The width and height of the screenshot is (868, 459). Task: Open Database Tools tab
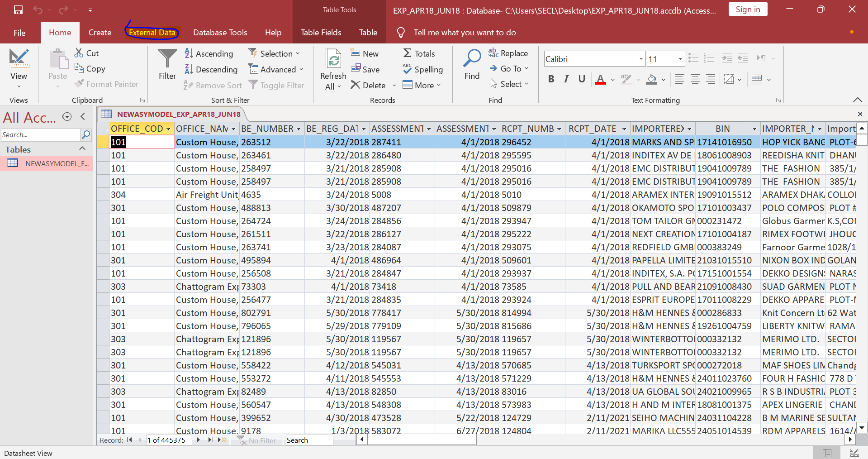[x=220, y=33]
